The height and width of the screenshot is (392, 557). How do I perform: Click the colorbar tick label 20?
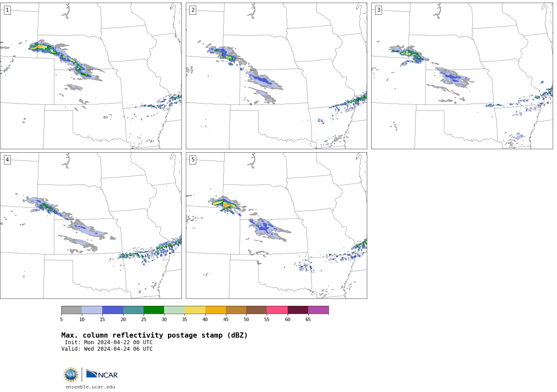(x=123, y=320)
